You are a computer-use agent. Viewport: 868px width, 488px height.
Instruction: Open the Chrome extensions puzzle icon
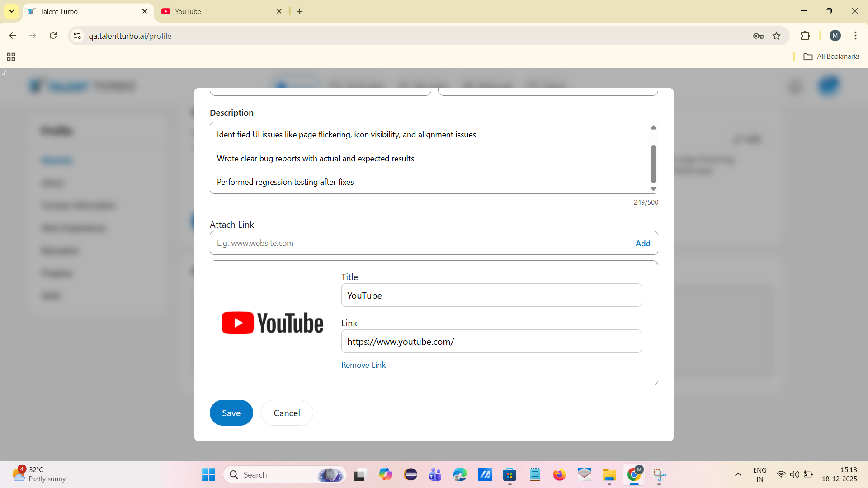(805, 36)
